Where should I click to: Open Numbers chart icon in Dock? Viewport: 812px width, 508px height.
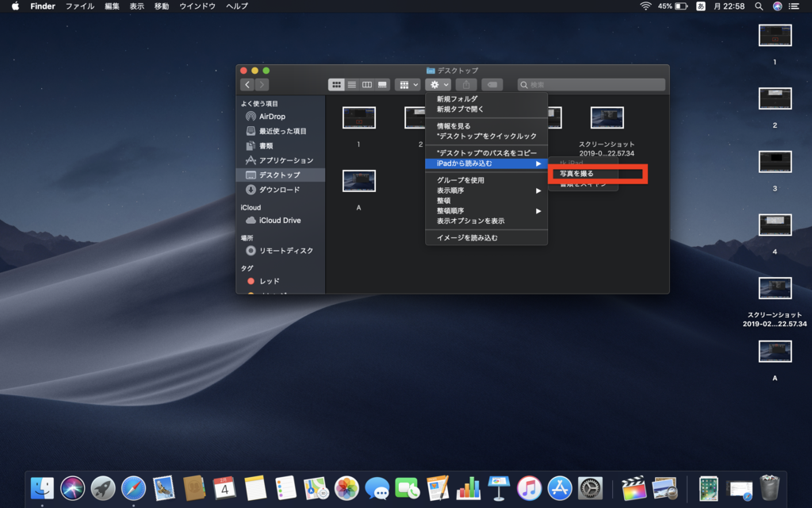(468, 488)
